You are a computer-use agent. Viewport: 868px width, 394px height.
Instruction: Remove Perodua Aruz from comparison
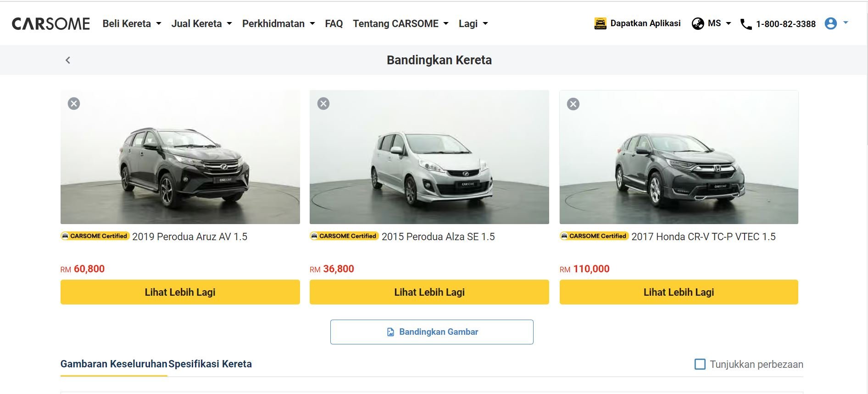point(74,104)
